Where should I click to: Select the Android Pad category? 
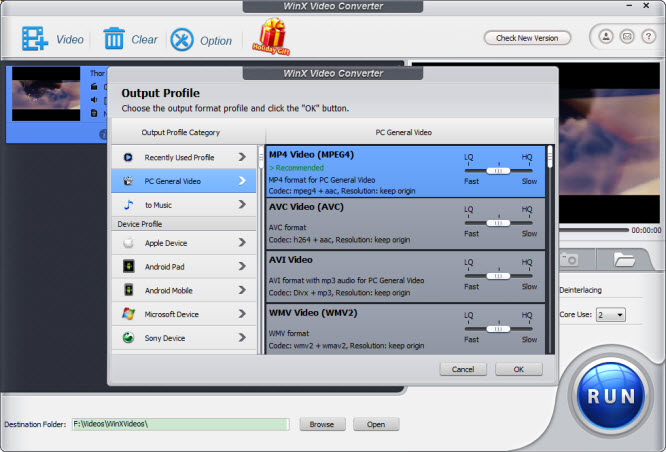point(184,267)
